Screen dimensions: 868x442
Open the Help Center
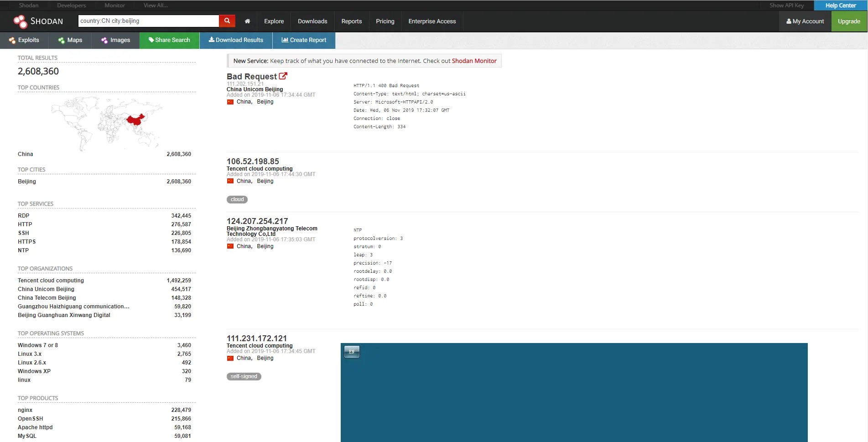(841, 5)
